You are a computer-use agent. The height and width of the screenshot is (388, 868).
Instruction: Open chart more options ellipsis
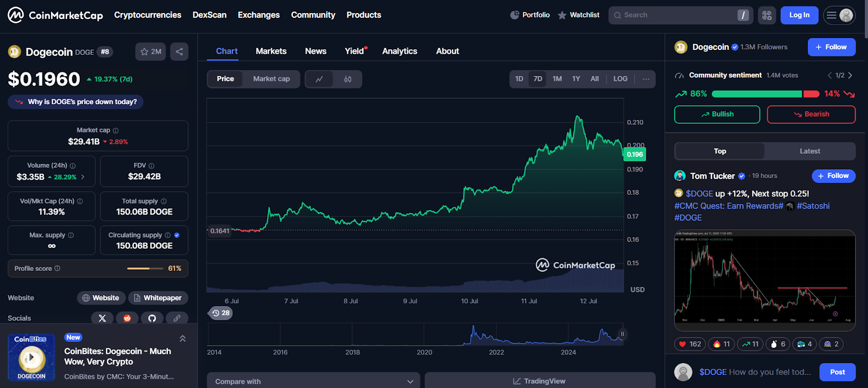click(x=646, y=79)
